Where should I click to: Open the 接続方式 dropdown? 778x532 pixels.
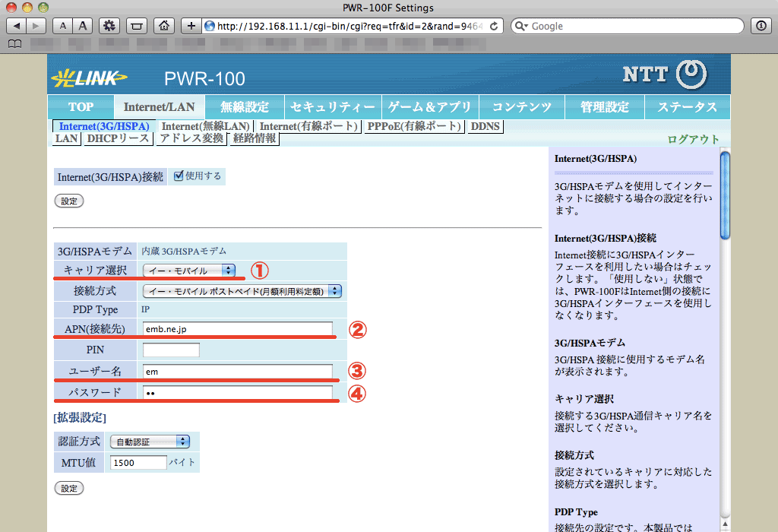tap(242, 291)
